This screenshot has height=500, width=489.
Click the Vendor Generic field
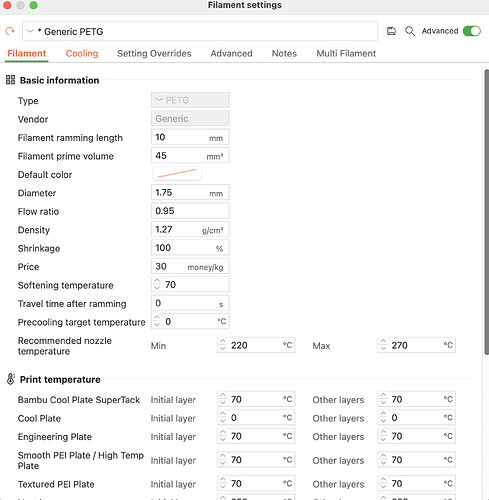coord(190,119)
